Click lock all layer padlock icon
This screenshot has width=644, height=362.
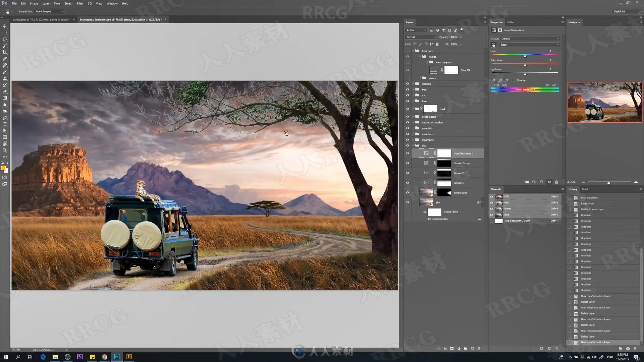[437, 44]
